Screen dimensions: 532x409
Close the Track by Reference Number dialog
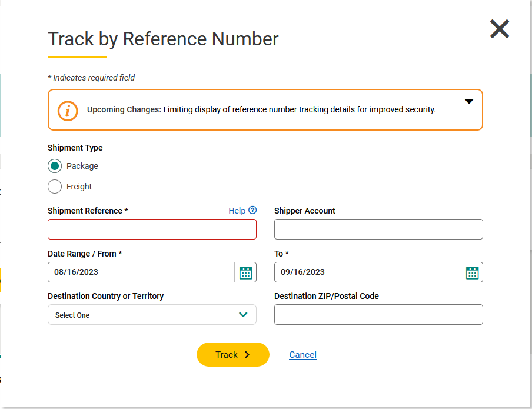pyautogui.click(x=500, y=29)
